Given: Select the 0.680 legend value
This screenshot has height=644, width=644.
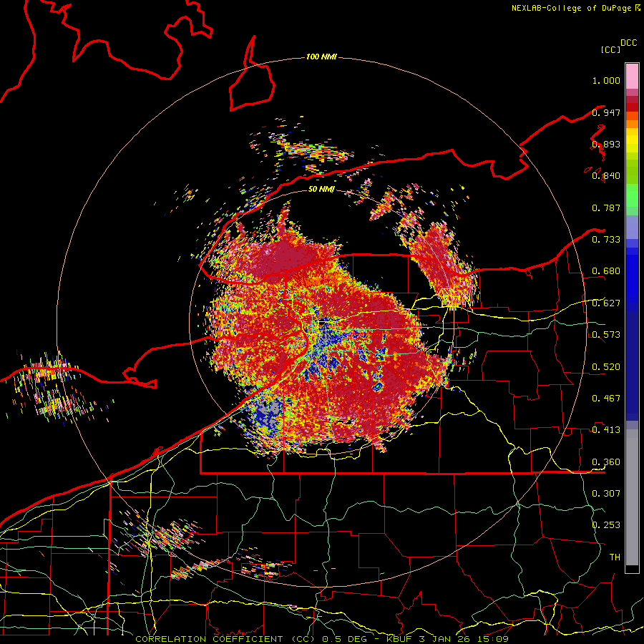Looking at the screenshot, I should pos(606,271).
